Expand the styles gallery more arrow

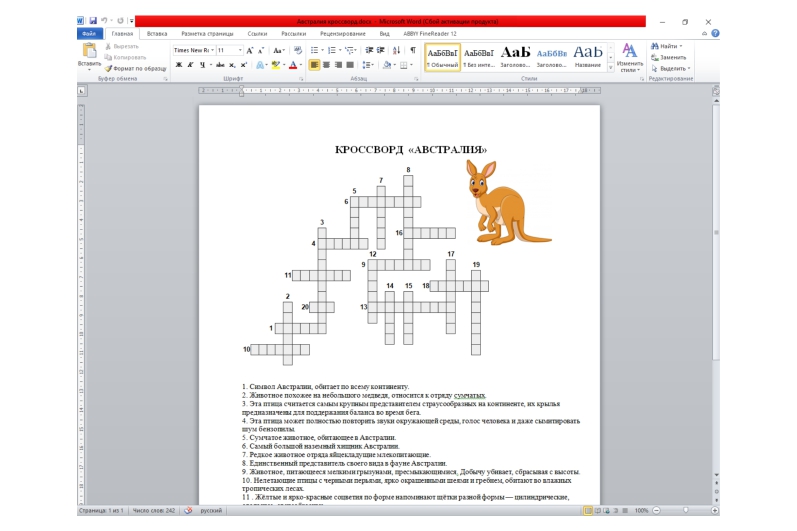coord(610,68)
